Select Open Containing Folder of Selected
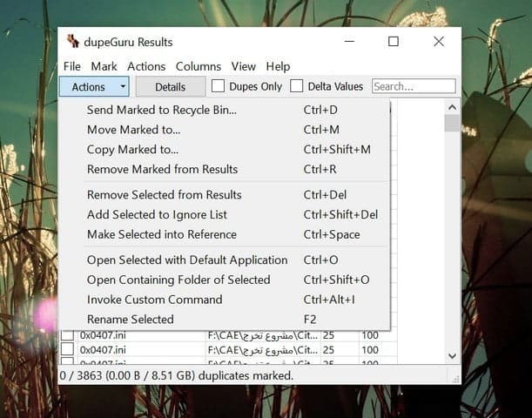The height and width of the screenshot is (418, 532). tap(178, 280)
